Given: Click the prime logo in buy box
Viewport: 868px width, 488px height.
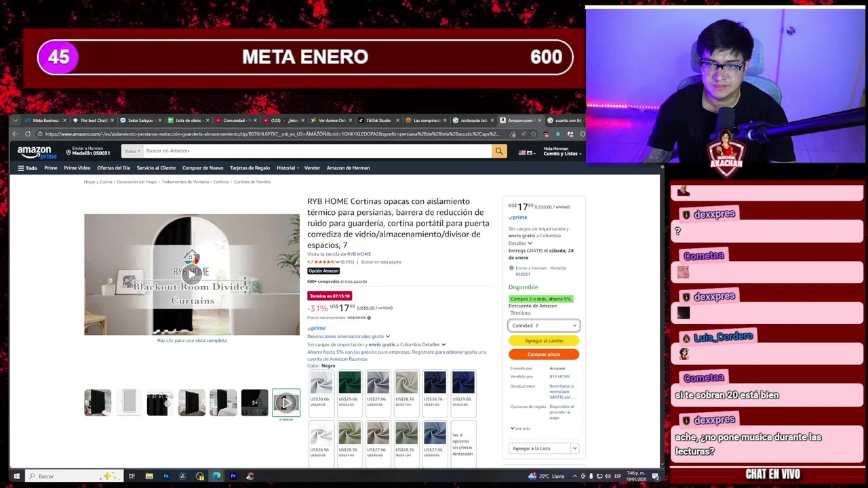Looking at the screenshot, I should coord(518,218).
